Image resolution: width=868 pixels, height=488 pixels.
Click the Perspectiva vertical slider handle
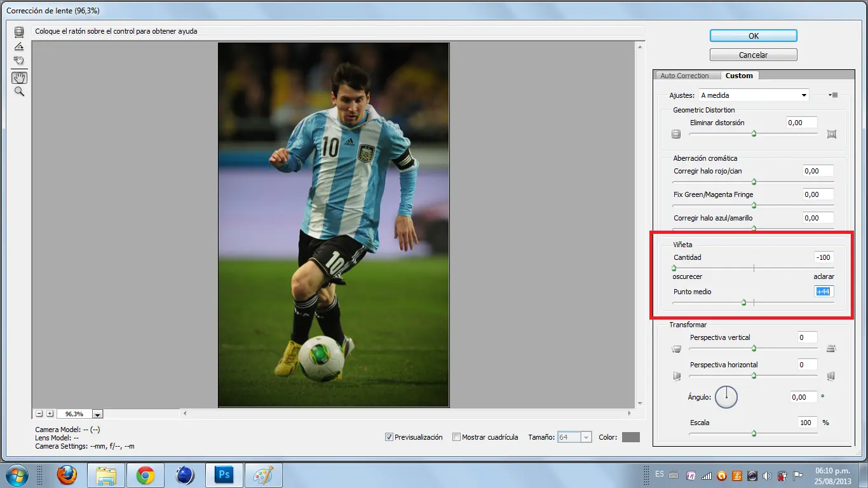tap(754, 349)
